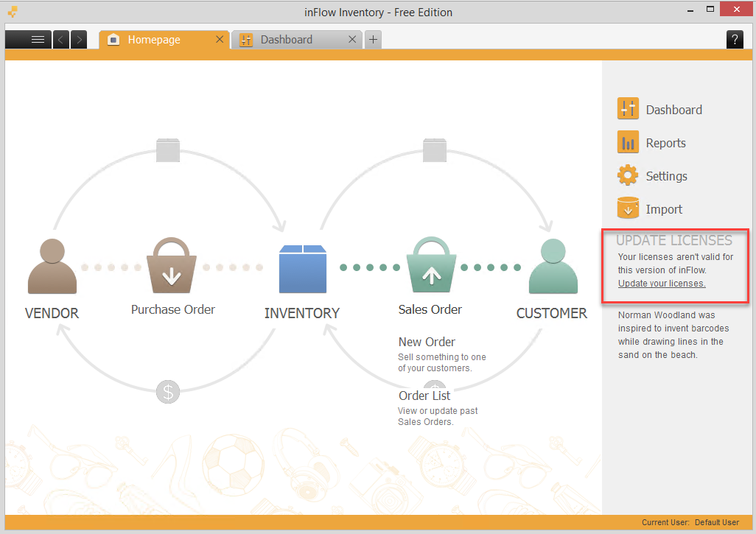Click the blue Inventory box icon
The height and width of the screenshot is (534, 756).
[x=303, y=269]
